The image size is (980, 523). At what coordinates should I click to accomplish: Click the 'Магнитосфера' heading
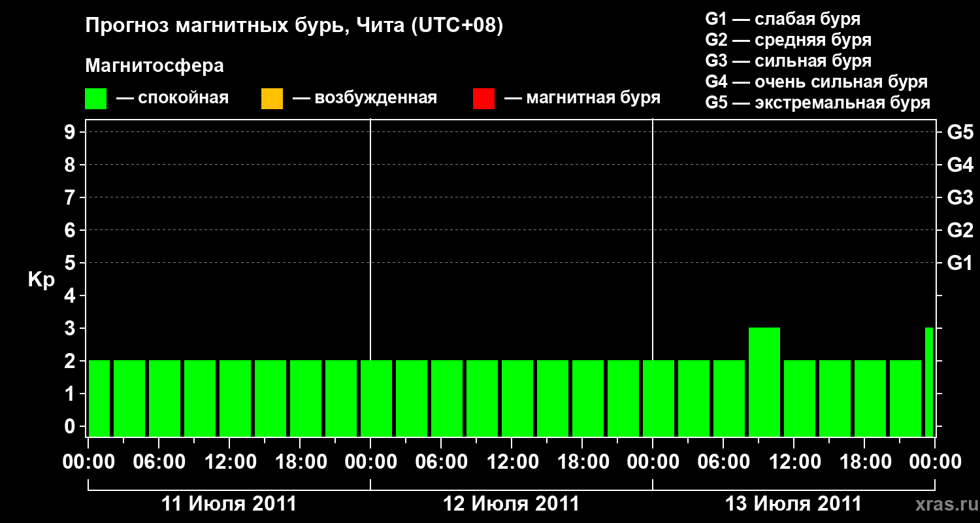click(155, 66)
